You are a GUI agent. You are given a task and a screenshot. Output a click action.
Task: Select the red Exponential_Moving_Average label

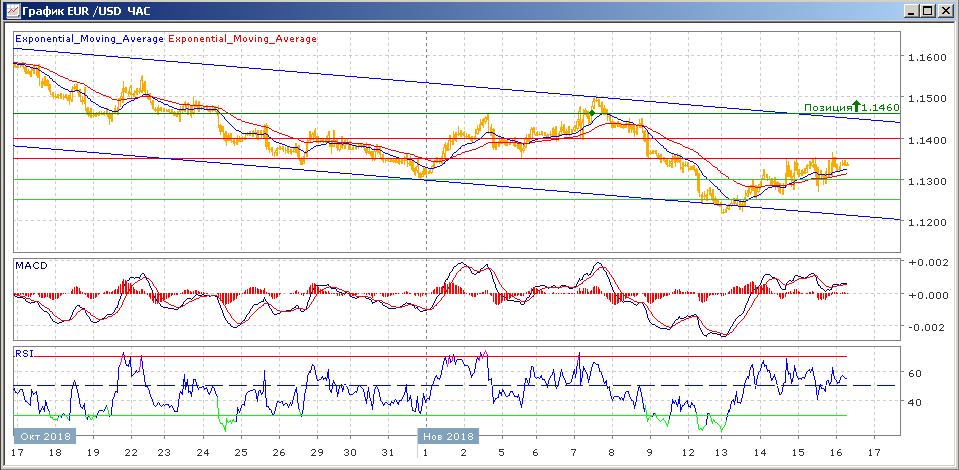pos(243,39)
